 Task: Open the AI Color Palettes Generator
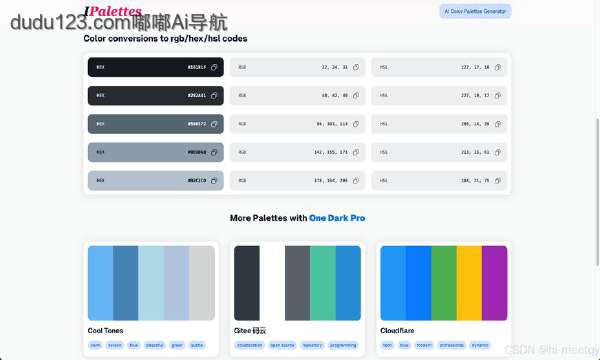475,11
